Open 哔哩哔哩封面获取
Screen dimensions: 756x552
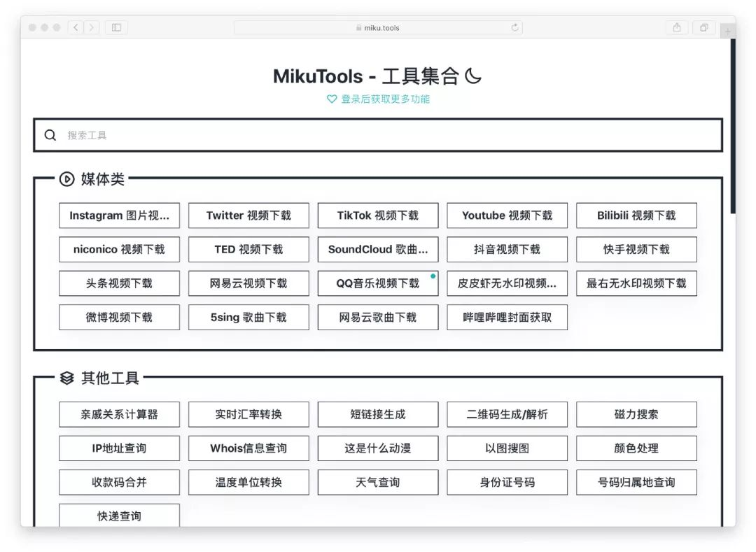click(507, 318)
